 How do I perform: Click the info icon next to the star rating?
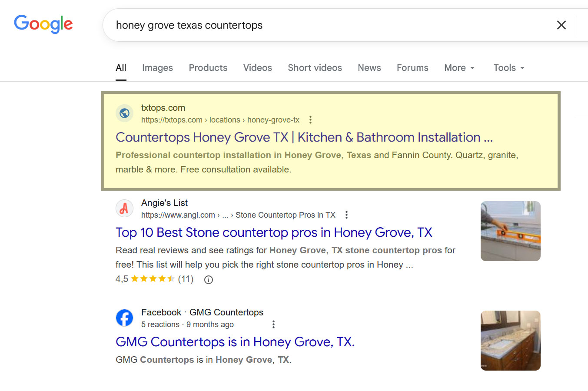point(208,279)
